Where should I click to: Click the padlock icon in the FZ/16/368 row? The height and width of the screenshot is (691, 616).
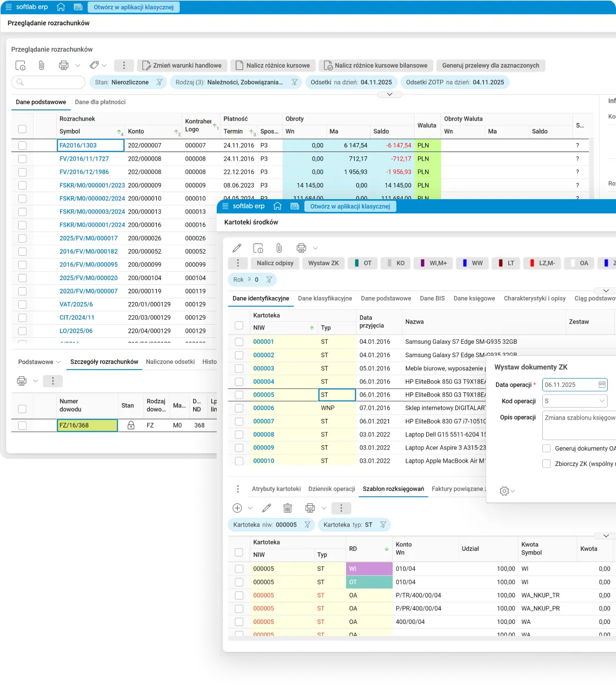pos(131,425)
